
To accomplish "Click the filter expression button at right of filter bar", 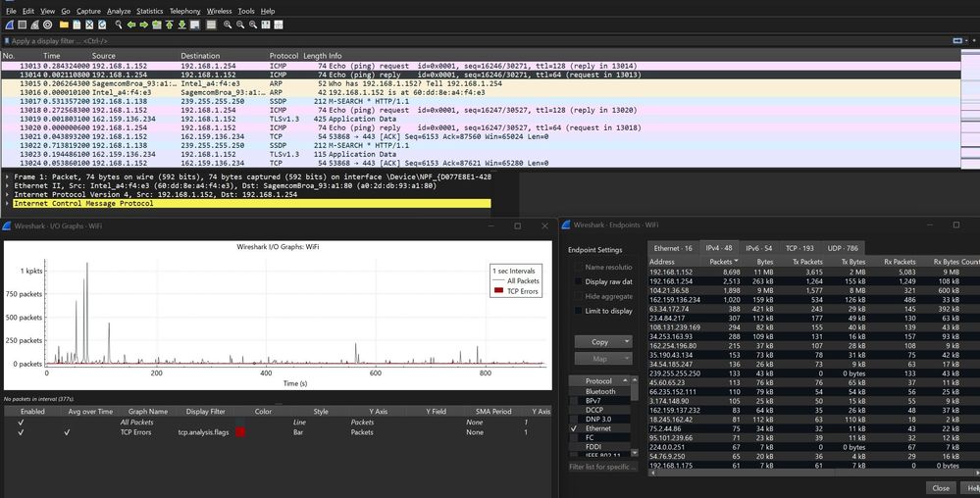I will [957, 40].
